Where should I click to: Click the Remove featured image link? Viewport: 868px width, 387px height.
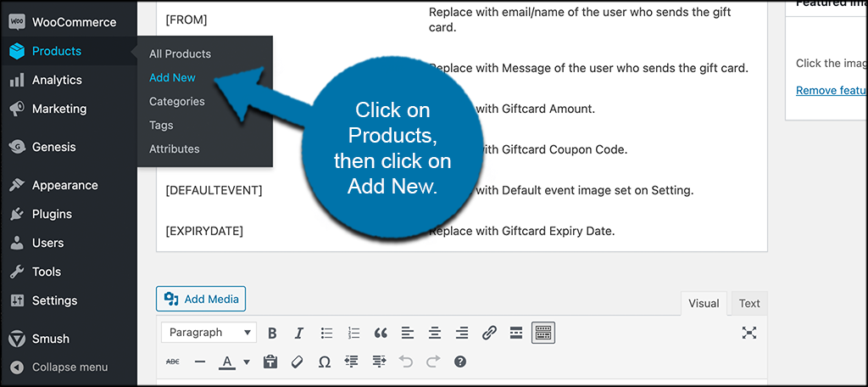(x=831, y=90)
